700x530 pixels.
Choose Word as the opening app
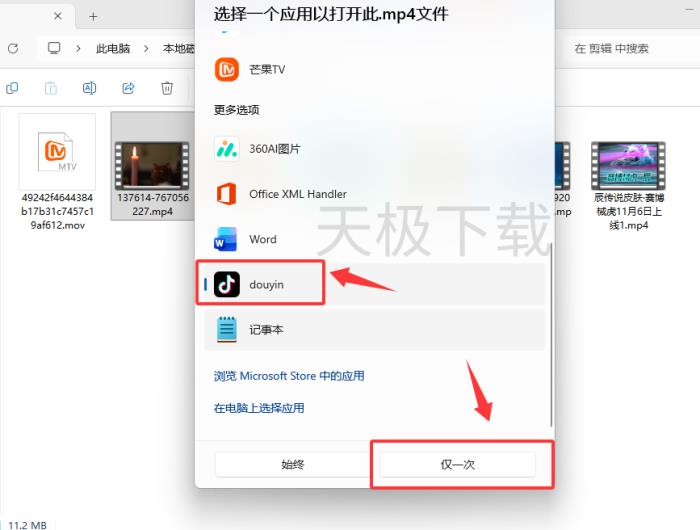tap(262, 239)
